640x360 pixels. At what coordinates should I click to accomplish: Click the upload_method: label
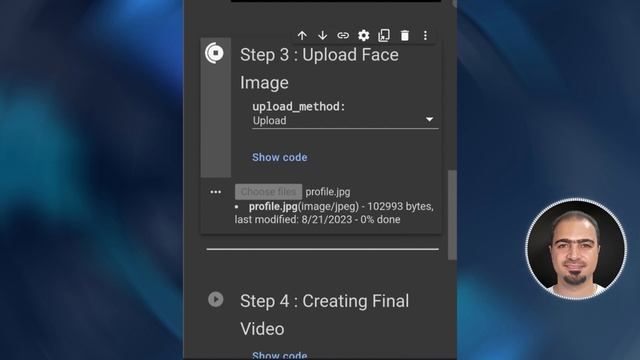pos(298,107)
